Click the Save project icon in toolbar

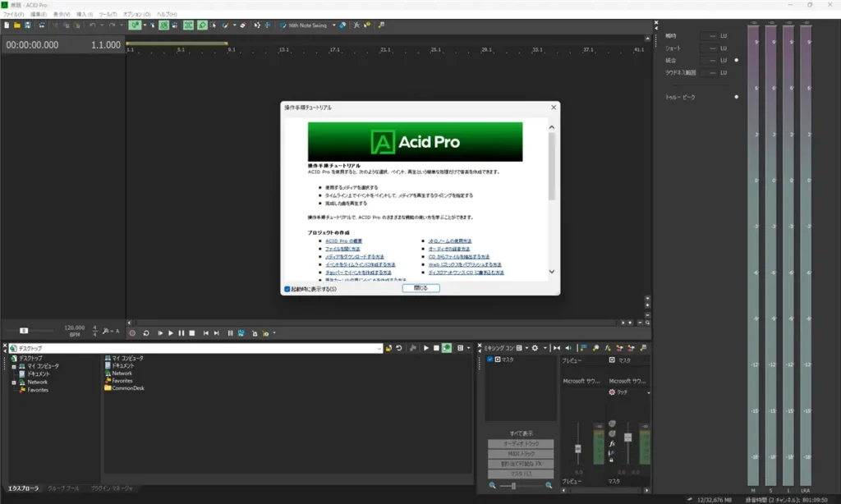tap(28, 25)
